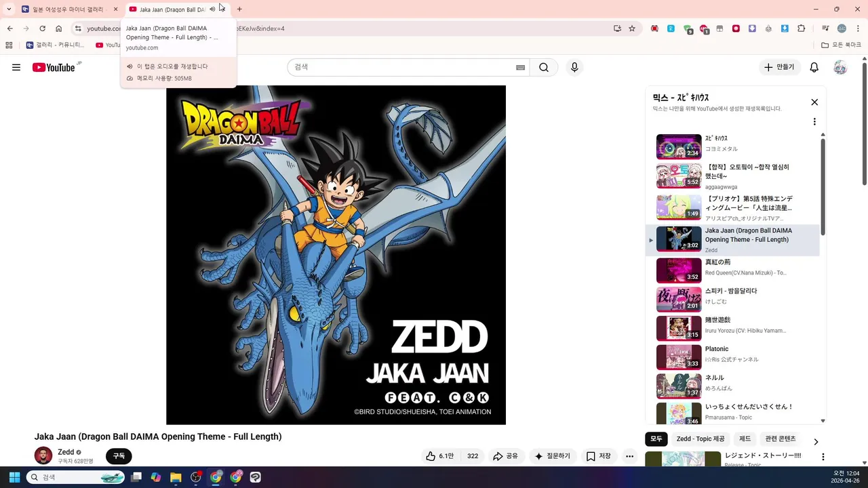Open Clip Studio Paint taskbar icon

tap(256, 477)
